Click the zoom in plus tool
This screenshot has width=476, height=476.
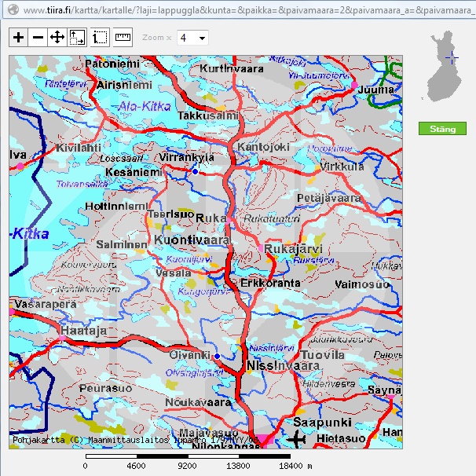(x=19, y=38)
